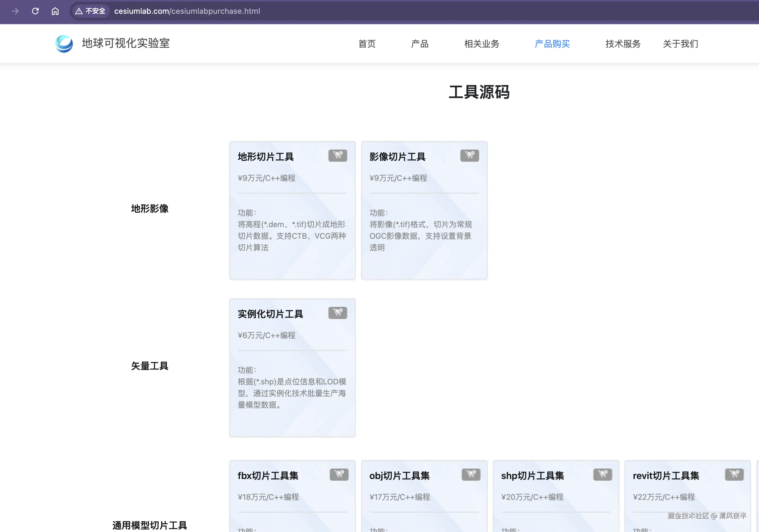Click the browser forward arrow

coord(15,11)
